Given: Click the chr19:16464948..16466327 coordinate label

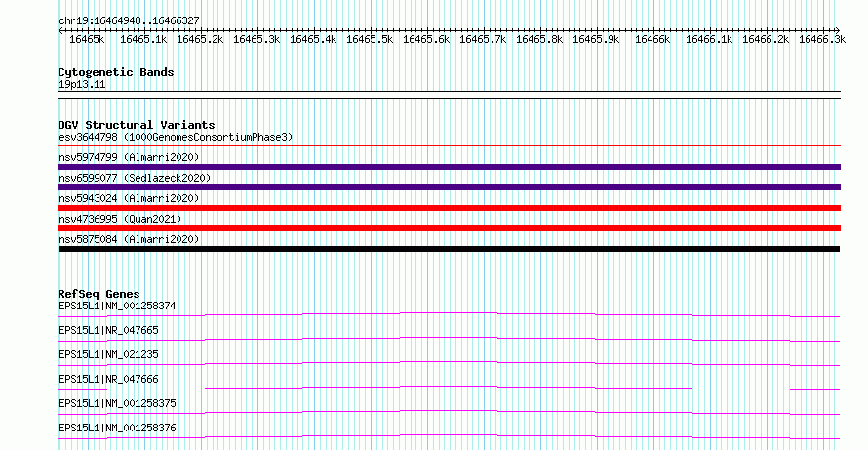Looking at the screenshot, I should tap(129, 21).
